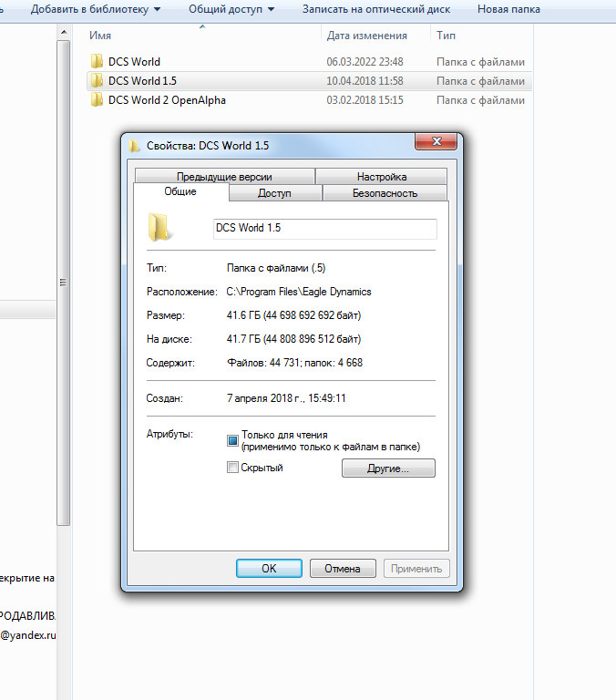This screenshot has width=616, height=700.
Task: Sort by the 'Тип' column header
Action: point(446,36)
